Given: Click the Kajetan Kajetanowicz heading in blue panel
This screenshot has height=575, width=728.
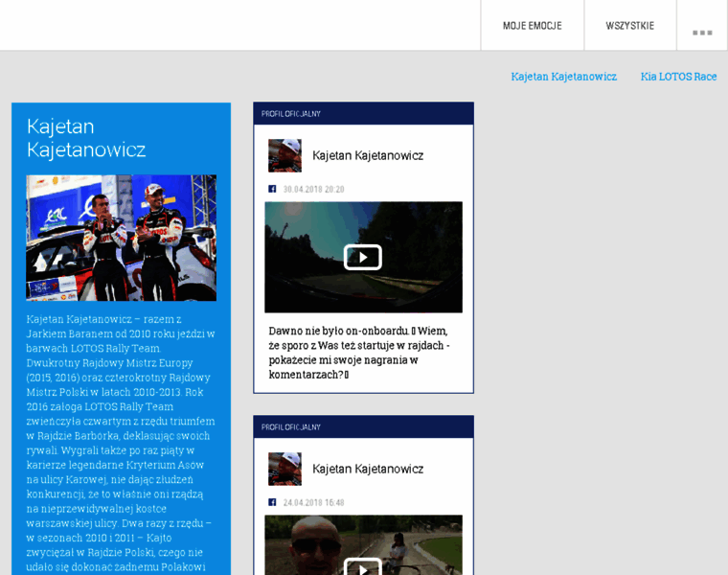Looking at the screenshot, I should click(86, 138).
